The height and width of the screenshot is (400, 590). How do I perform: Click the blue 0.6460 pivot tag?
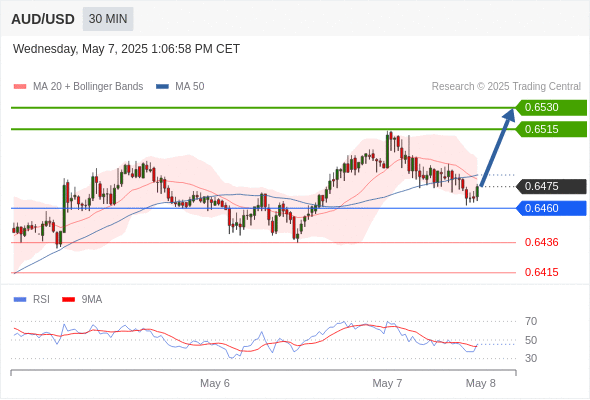551,208
